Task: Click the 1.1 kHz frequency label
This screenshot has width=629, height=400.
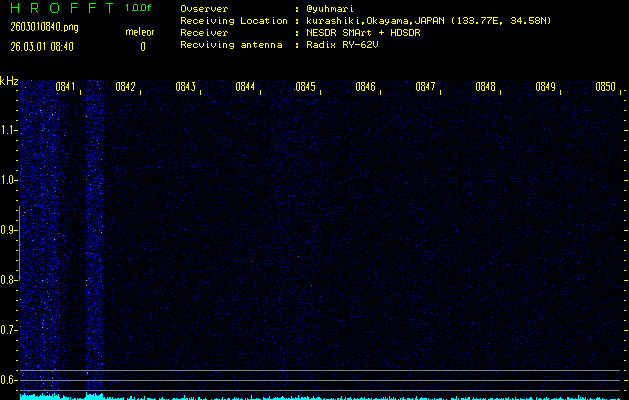Action: (9, 130)
